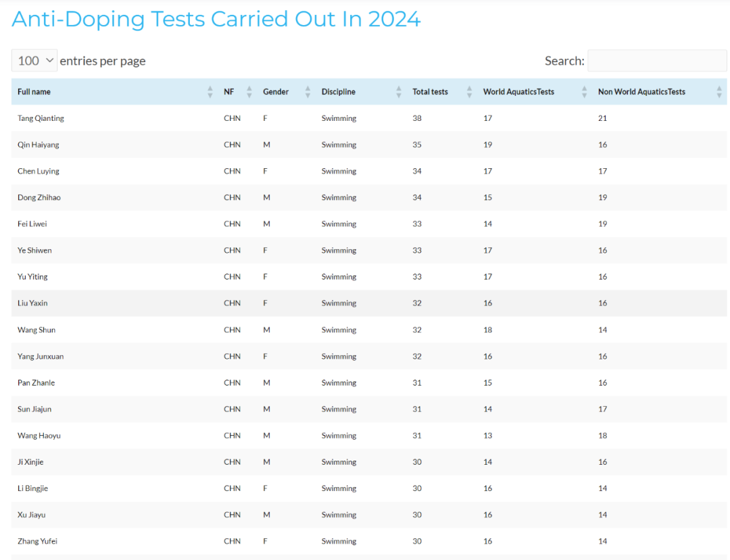Click Zhang Yufei in the table

point(37,541)
